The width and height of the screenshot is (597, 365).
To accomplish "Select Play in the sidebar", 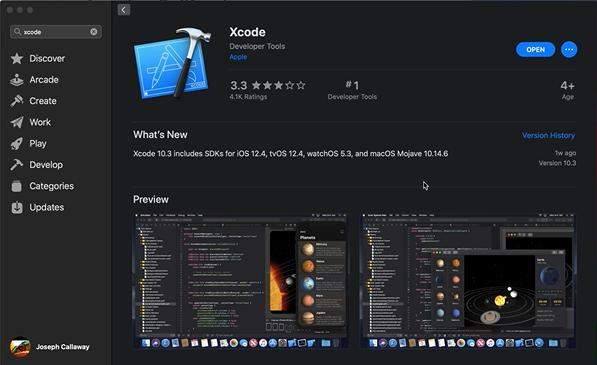I will 38,143.
